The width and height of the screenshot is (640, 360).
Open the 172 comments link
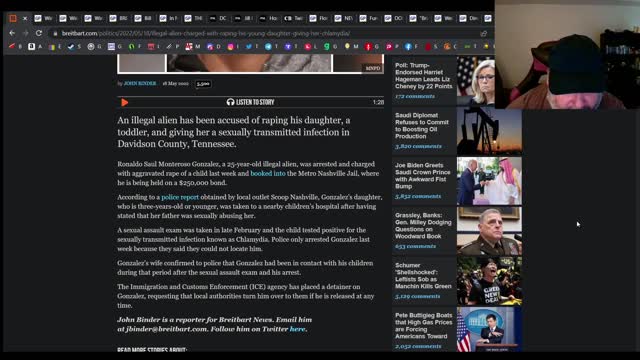tap(415, 96)
